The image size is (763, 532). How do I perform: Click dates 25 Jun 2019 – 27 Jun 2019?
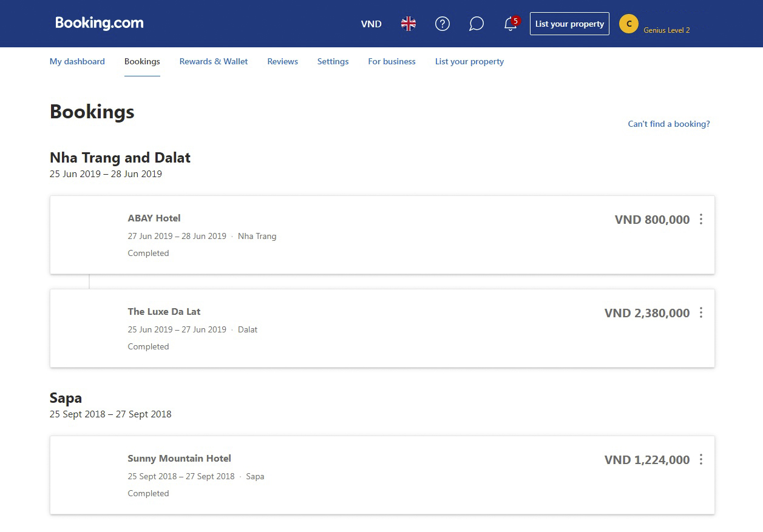pos(177,329)
